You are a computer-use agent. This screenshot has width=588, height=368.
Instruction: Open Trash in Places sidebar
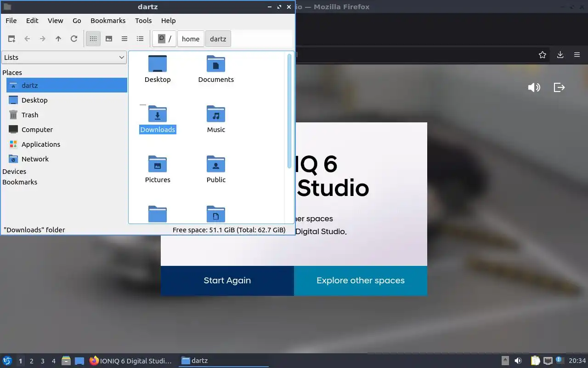[67, 115]
